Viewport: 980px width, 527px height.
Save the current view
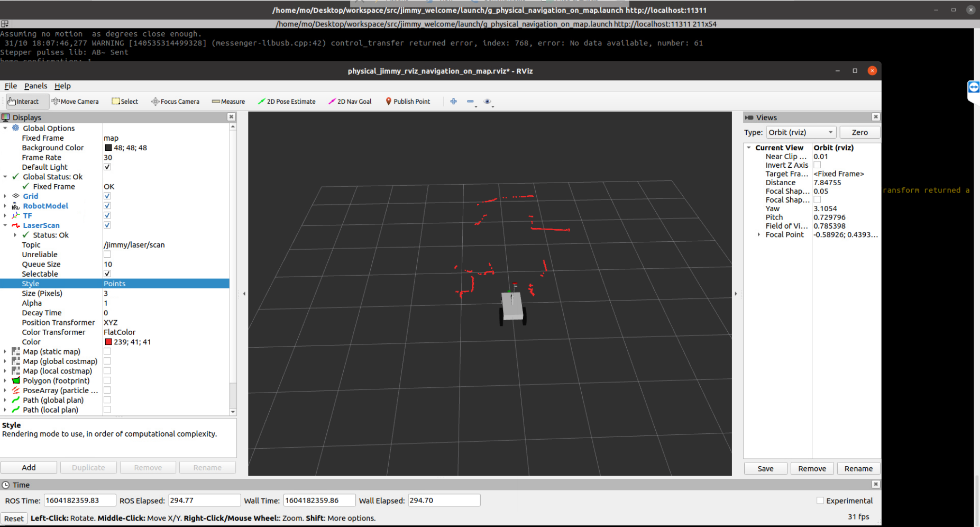click(765, 469)
